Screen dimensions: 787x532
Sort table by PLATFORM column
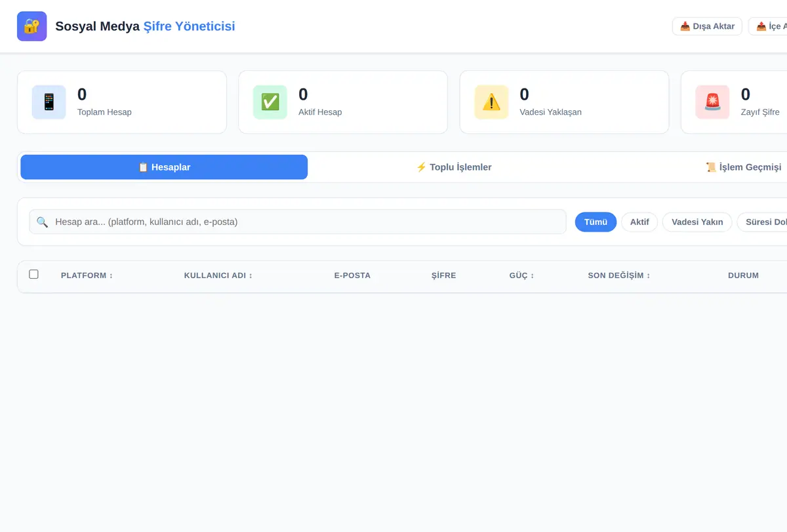[87, 276]
